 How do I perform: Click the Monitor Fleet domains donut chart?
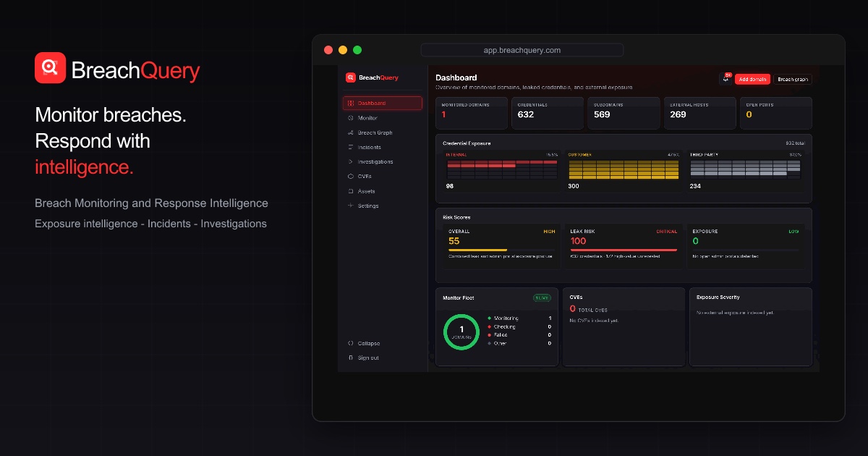click(x=461, y=332)
